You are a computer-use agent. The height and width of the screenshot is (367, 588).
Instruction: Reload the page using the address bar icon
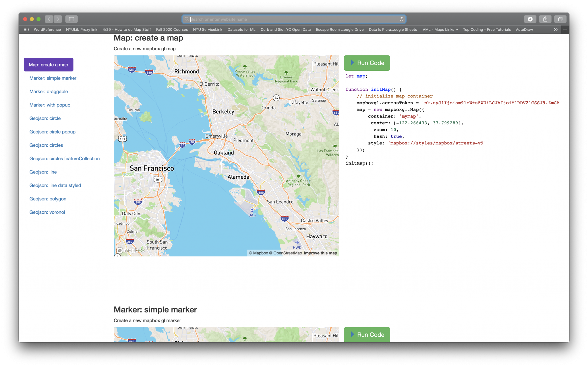[401, 19]
